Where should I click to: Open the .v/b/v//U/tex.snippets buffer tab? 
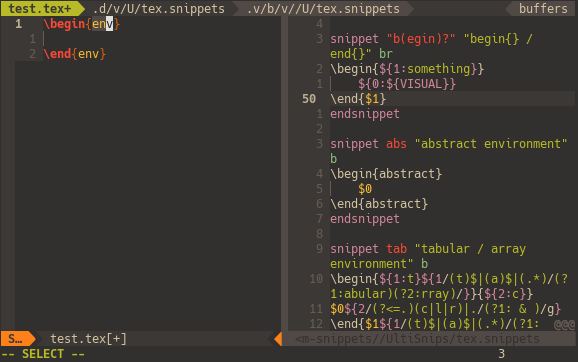(x=323, y=8)
